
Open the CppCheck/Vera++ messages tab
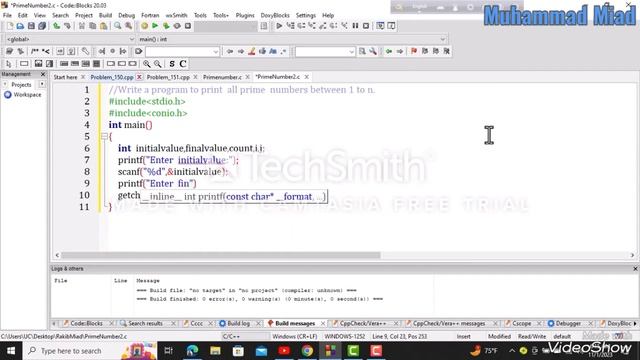pos(449,323)
